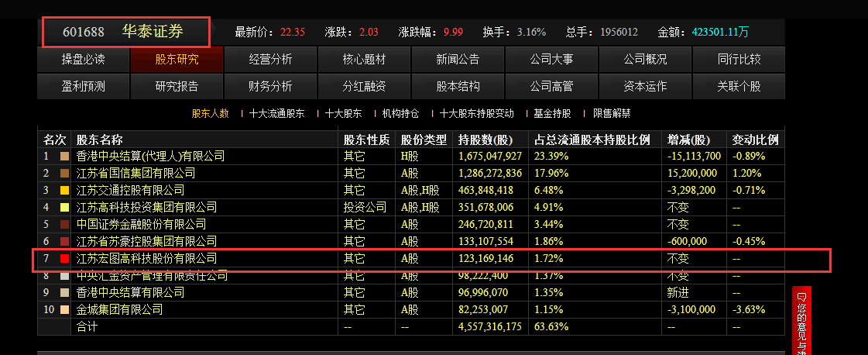Open 研究报告 tab
Viewport: 868px width, 355px height.
[177, 86]
